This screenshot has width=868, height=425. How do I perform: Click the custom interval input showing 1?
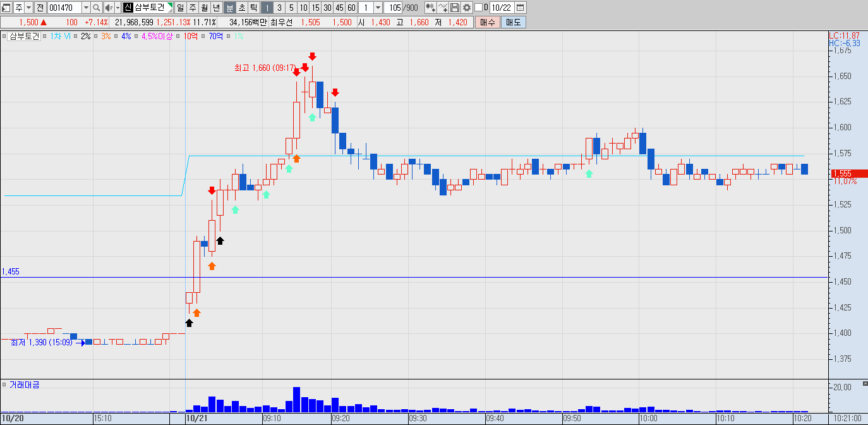366,8
